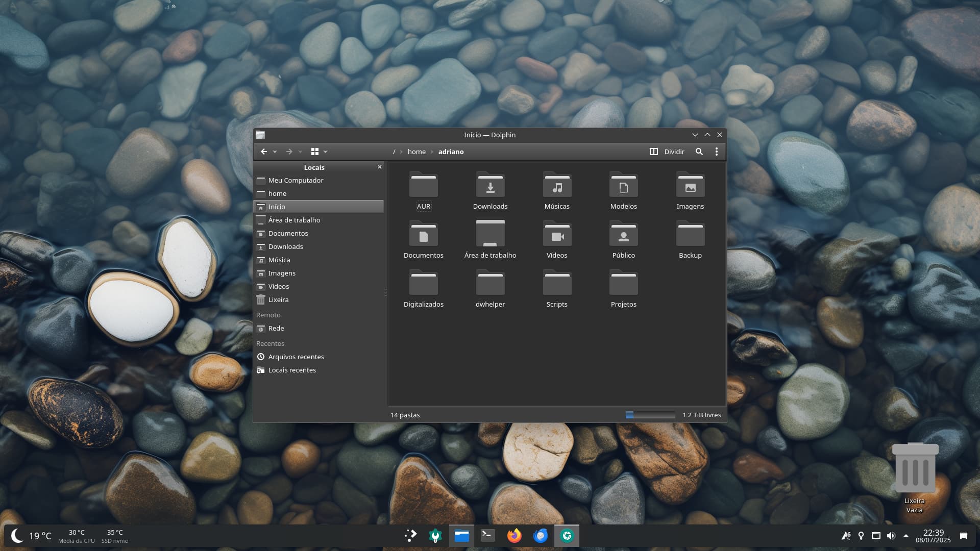Toggle split view with Dividir button

coord(667,152)
